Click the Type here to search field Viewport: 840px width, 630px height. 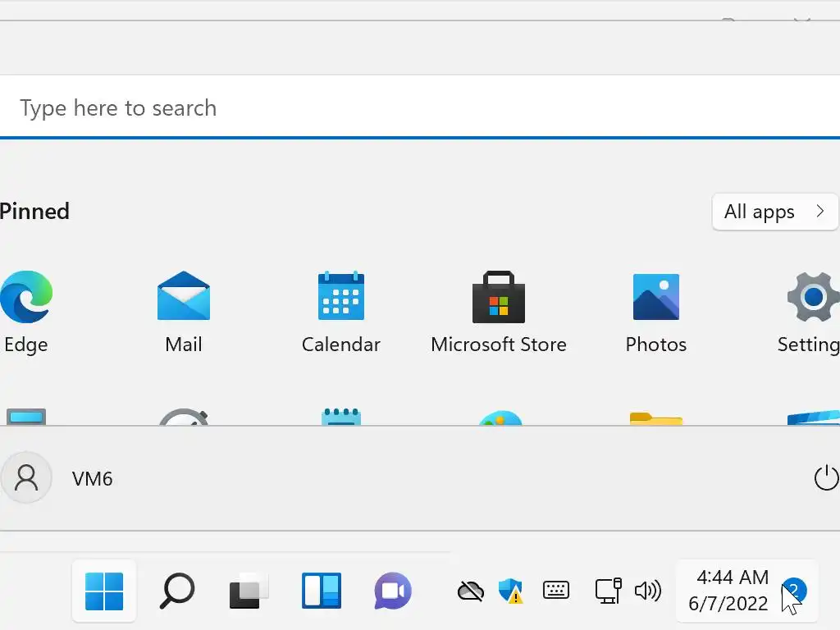point(420,107)
